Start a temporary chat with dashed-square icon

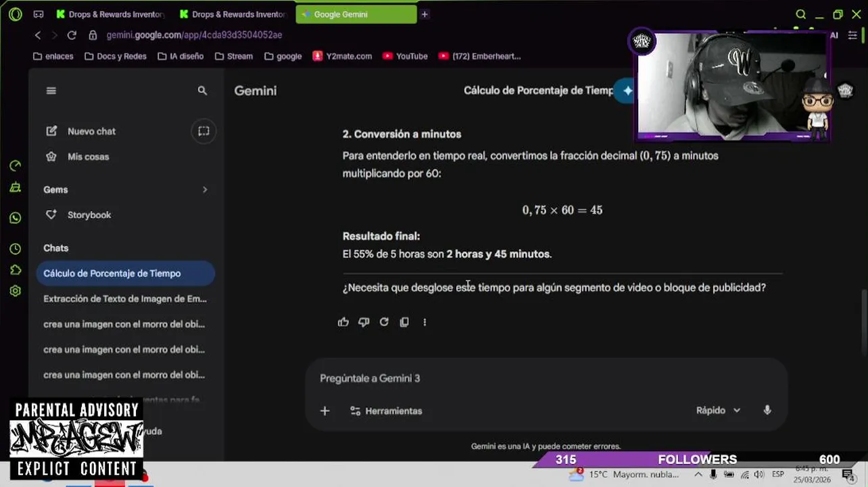coord(203,131)
